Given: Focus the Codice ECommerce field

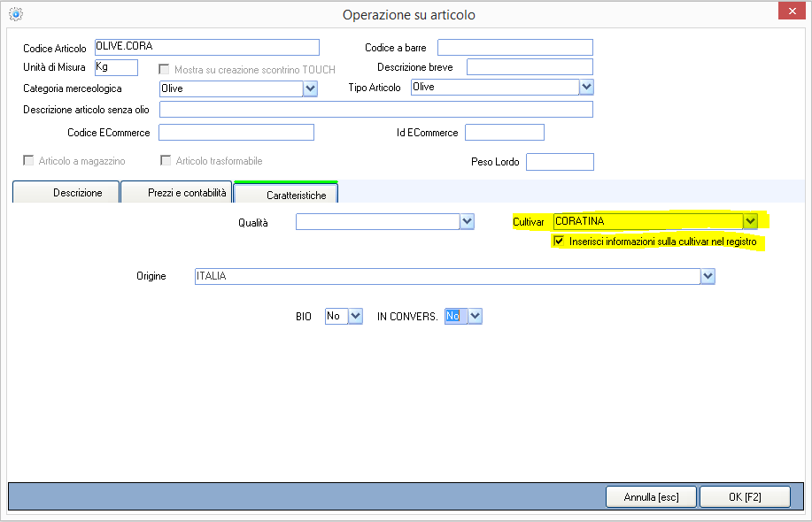Looking at the screenshot, I should click(x=236, y=132).
